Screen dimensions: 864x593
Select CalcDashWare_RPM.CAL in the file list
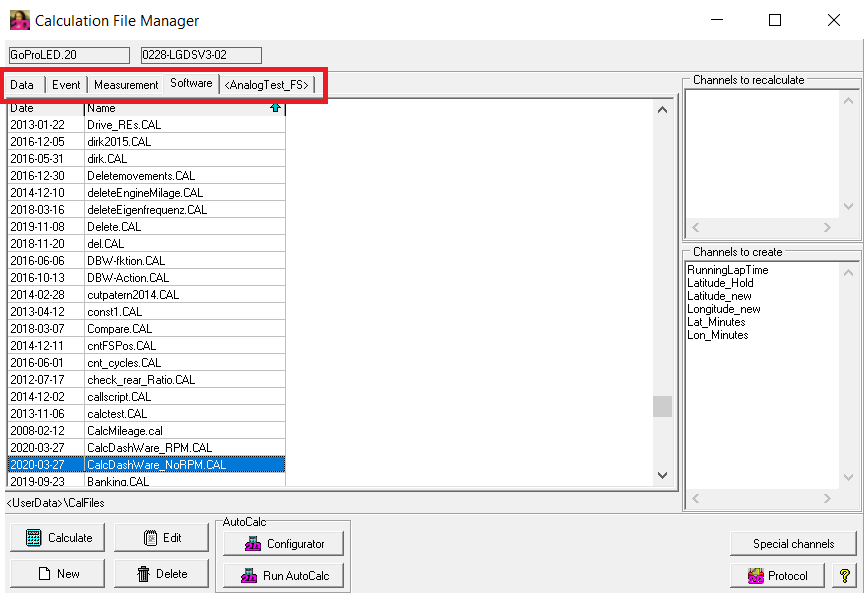tap(150, 448)
